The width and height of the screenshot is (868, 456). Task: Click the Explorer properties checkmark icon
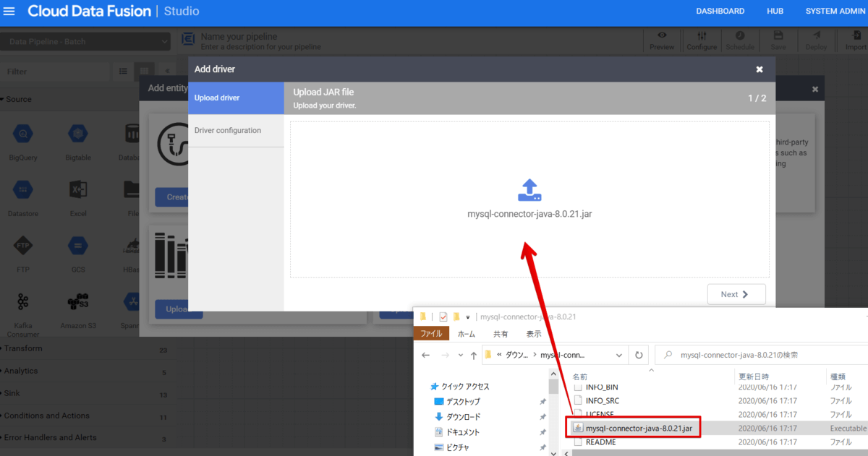[443, 317]
